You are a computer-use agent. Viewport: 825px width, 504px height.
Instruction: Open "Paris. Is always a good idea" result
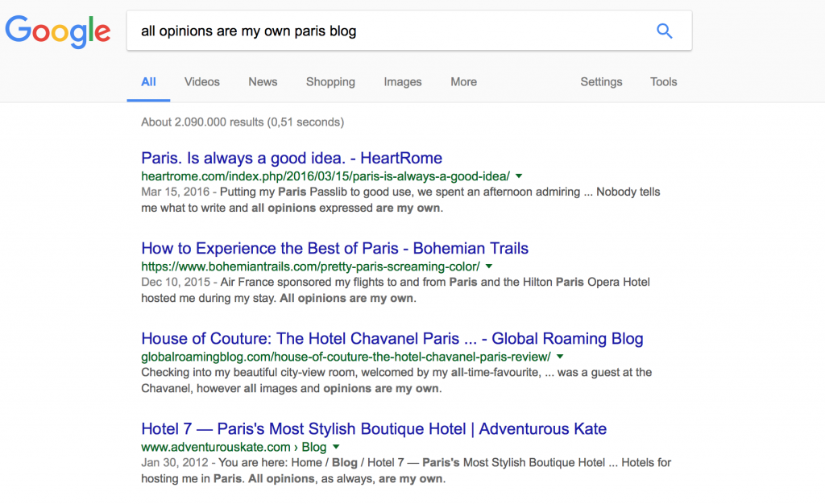pos(292,158)
